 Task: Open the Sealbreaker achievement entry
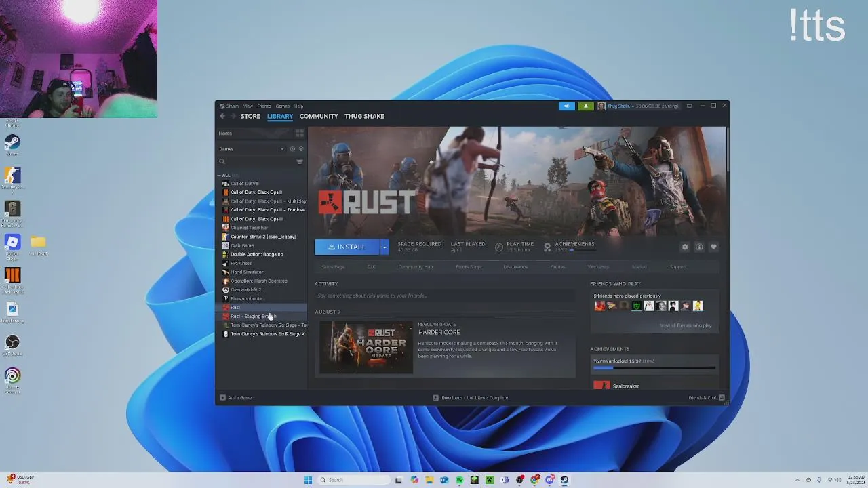point(654,386)
